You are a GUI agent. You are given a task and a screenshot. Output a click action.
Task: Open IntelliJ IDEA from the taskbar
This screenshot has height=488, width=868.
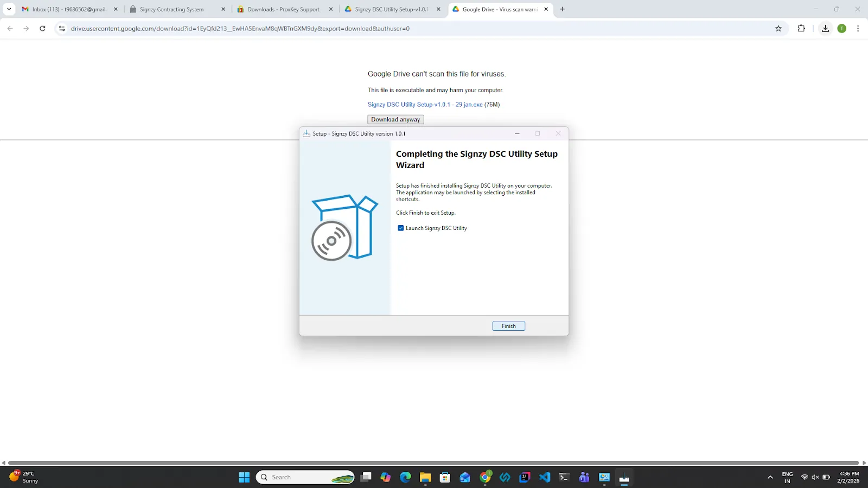525,477
